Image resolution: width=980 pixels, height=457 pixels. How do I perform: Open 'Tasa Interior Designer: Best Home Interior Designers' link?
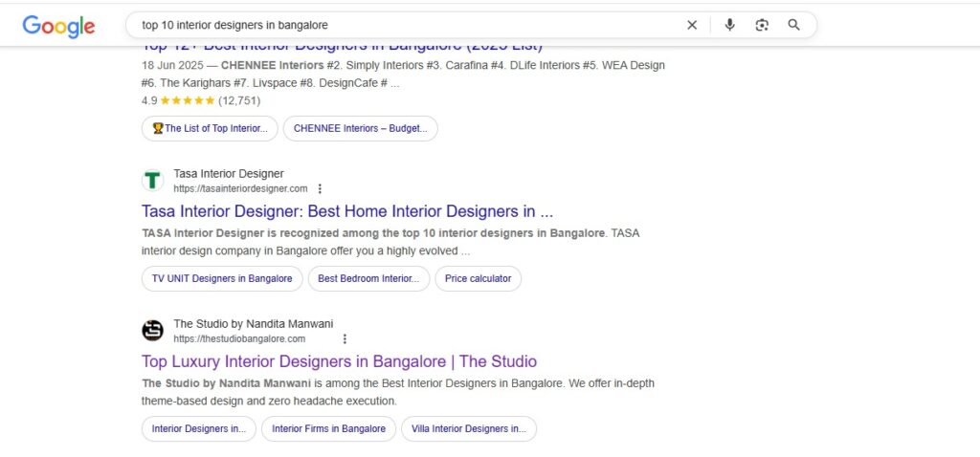[x=346, y=211]
